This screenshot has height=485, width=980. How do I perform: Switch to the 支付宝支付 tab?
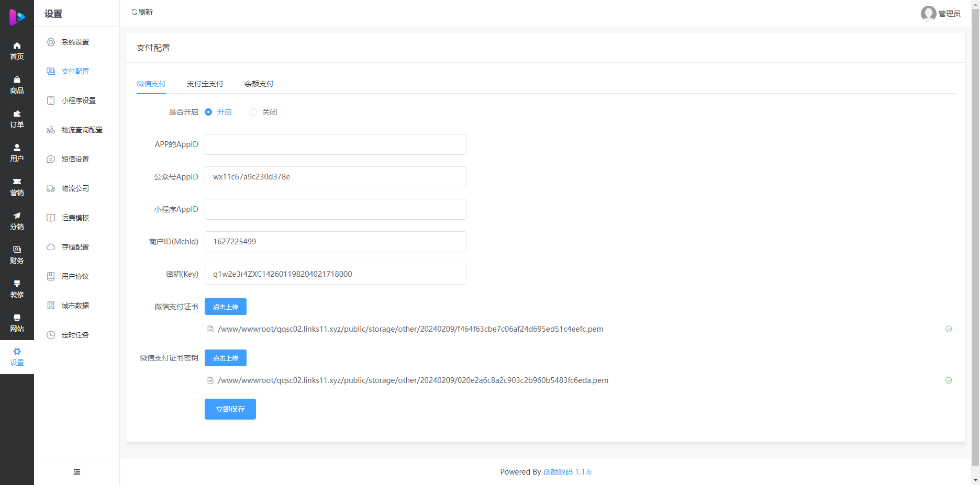tap(205, 84)
